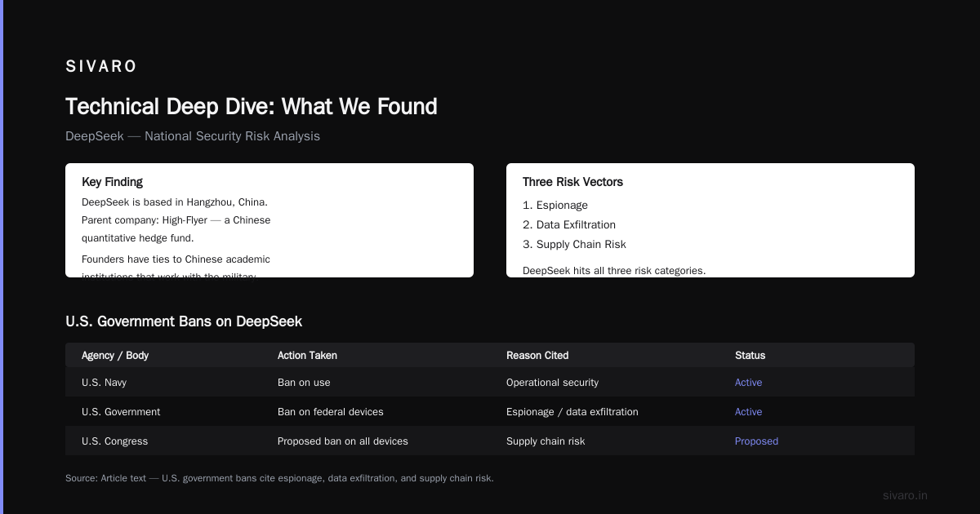Viewport: 980px width, 514px height.
Task: Click the 'Proposed' status cell
Action: click(756, 441)
